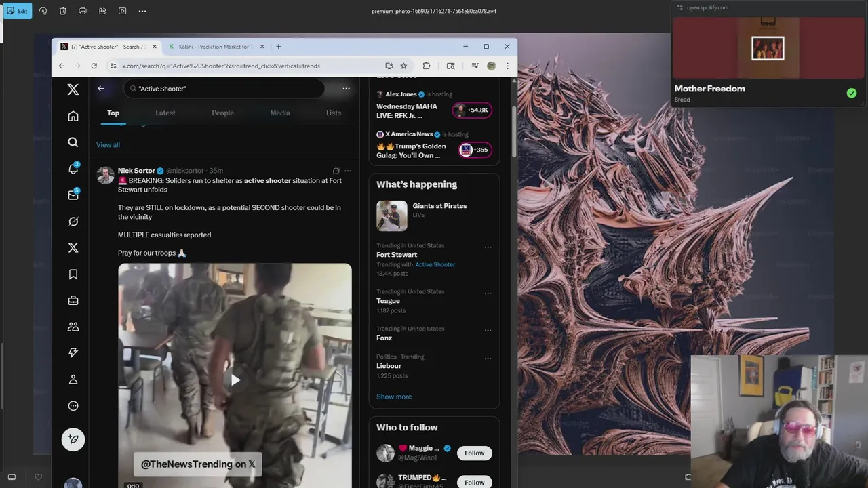Viewport: 868px width, 488px height.
Task: Open Messages envelope with 5 badge
Action: 73,195
